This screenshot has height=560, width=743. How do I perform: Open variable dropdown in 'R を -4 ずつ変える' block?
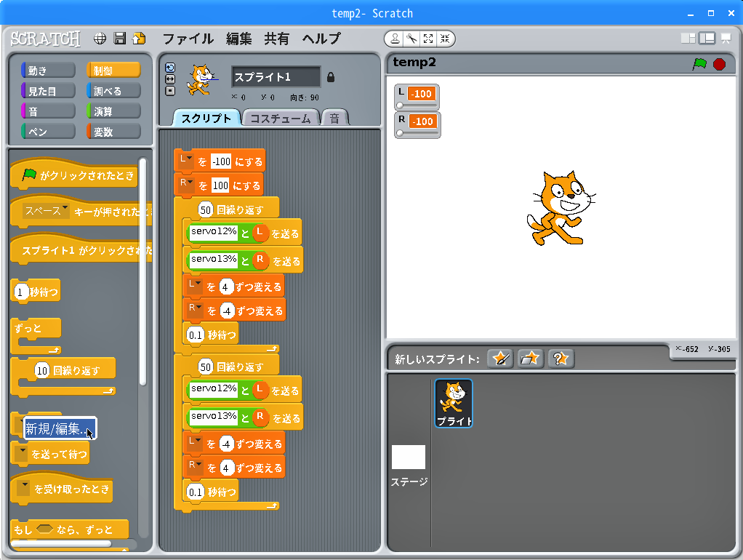pos(195,310)
